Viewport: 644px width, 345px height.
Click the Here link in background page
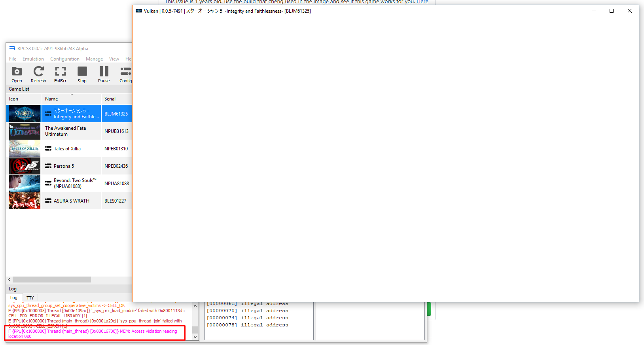422,2
